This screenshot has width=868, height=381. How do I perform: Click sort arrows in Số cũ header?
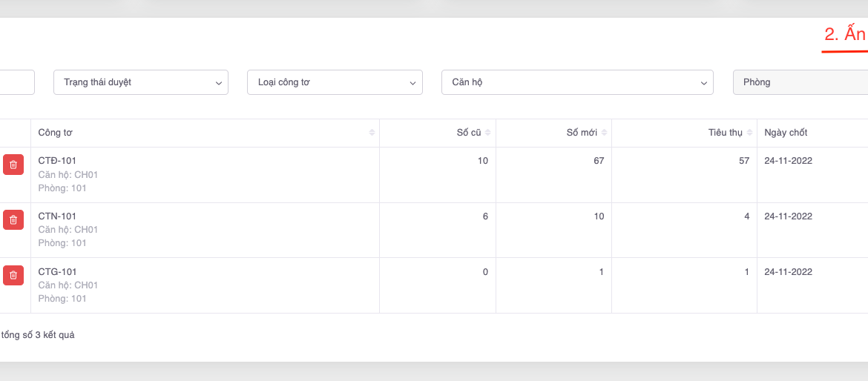[488, 133]
